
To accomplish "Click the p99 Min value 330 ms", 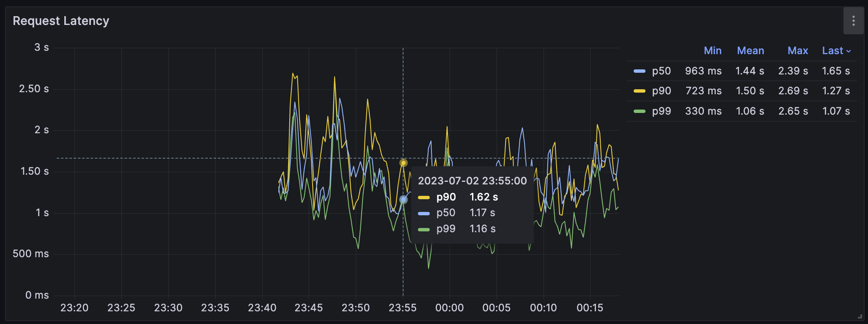I will click(703, 111).
